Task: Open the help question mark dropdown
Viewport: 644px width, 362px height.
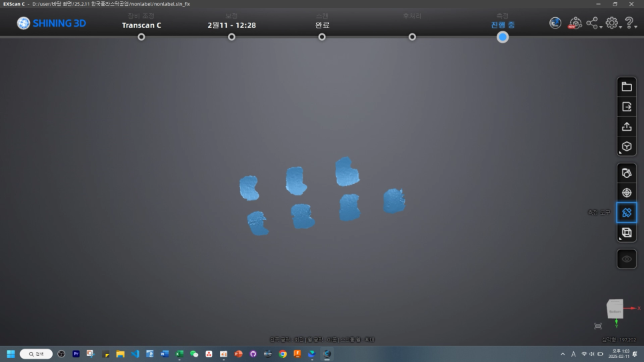Action: coord(631,23)
